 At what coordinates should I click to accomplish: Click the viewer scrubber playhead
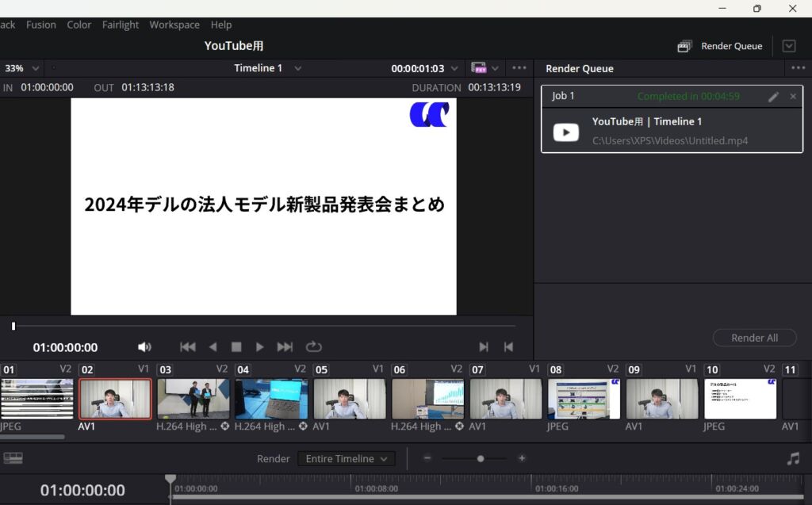[13, 326]
